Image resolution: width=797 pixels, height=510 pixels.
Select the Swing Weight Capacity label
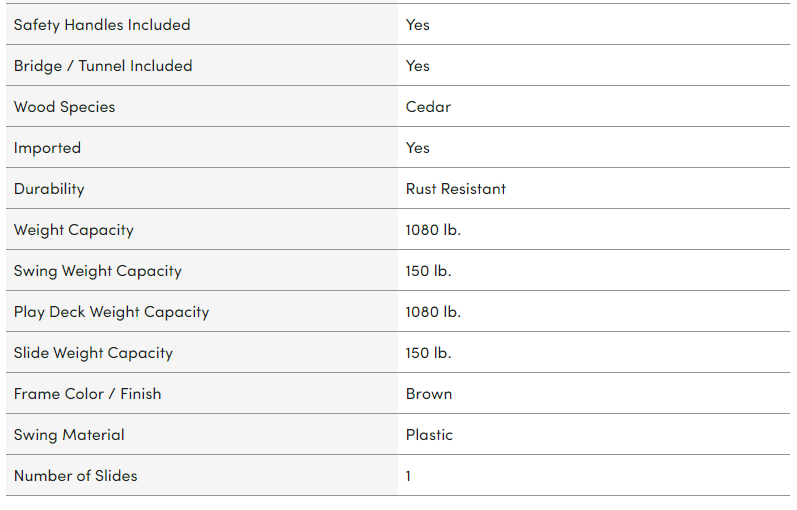pos(98,270)
